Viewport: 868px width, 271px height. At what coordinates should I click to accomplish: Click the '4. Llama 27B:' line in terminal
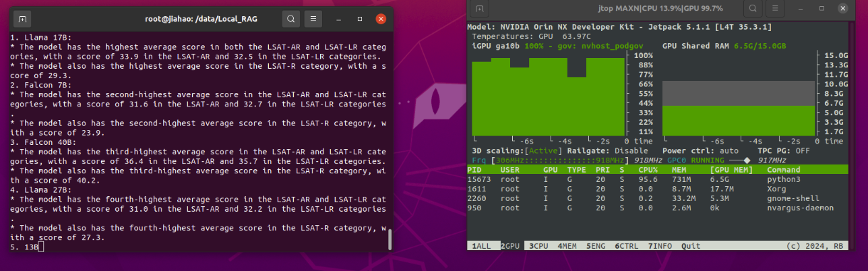pyautogui.click(x=42, y=190)
